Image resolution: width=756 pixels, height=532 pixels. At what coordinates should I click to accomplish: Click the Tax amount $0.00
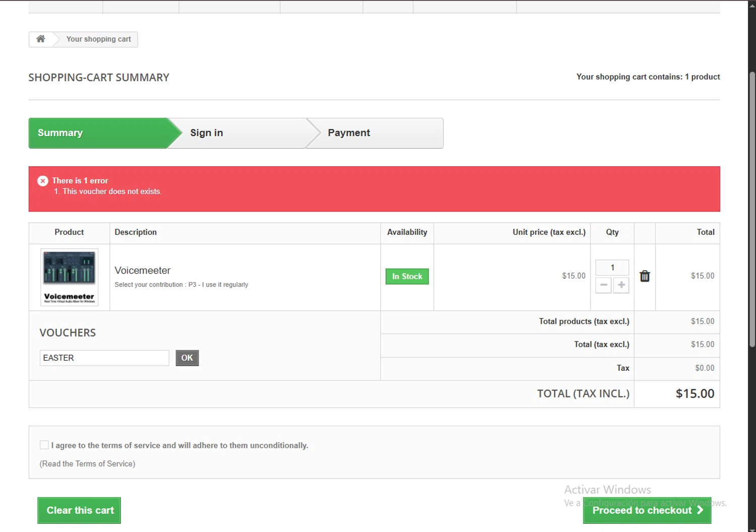tap(705, 368)
